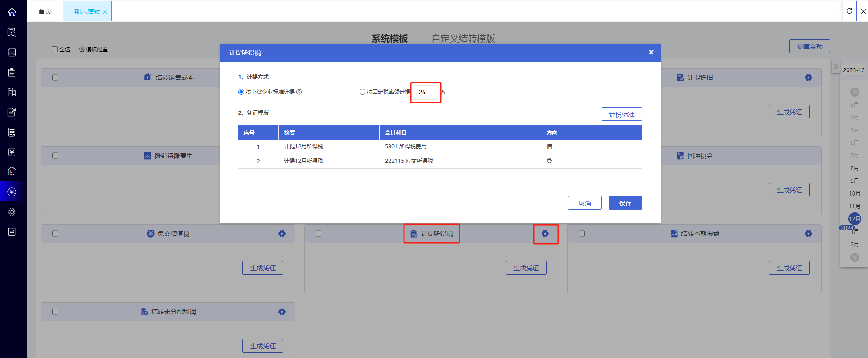The height and width of the screenshot is (358, 868).
Task: Open the report with badge sidebar icon
Action: pos(12,112)
